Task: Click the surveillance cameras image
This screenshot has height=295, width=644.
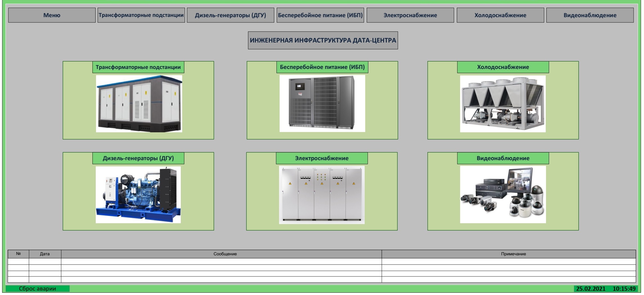Action: point(503,195)
